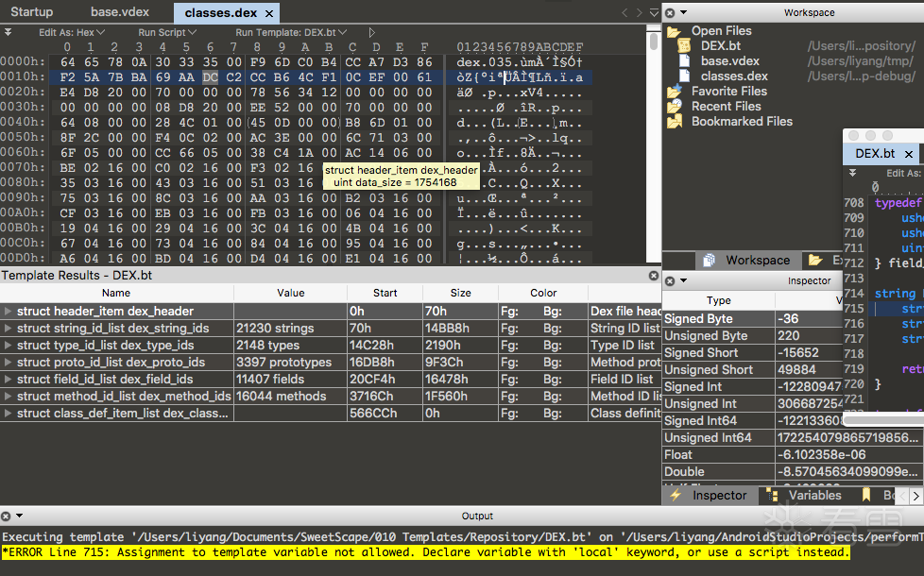Expand struct proto_id_list dex_proto_ids row
This screenshot has width=924, height=576.
[x=9, y=363]
